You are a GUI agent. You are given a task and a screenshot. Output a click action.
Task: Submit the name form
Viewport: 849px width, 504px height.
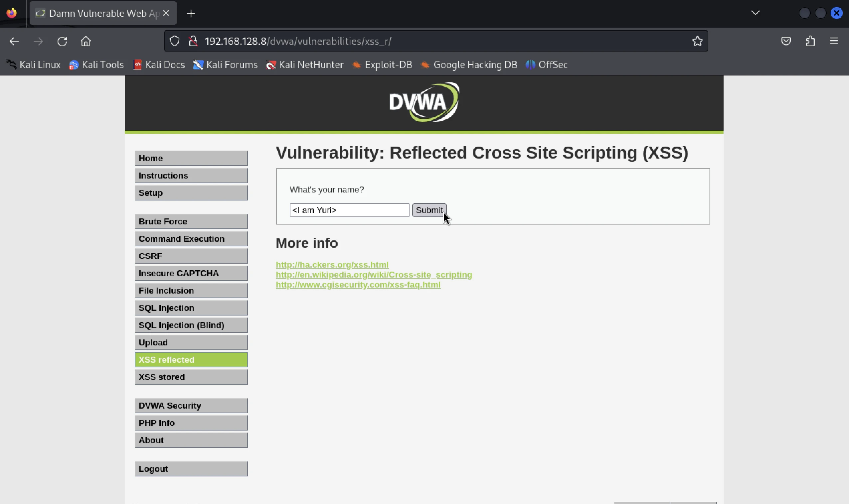coord(429,210)
